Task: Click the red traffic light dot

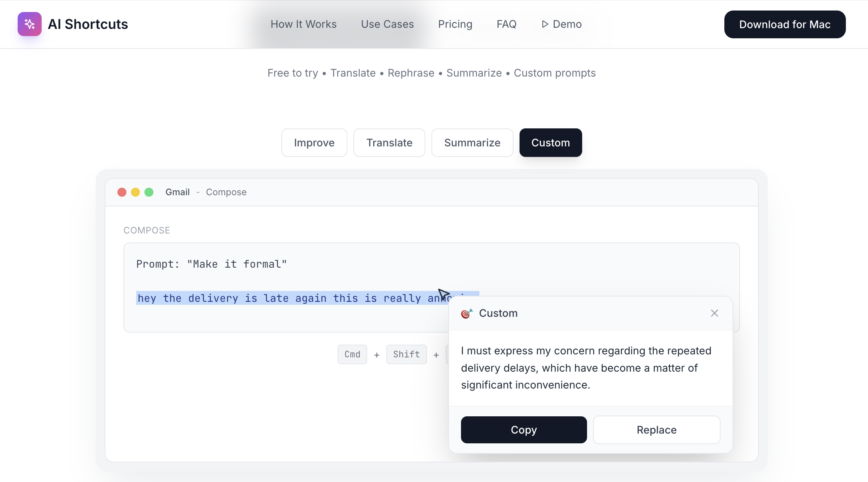Action: [122, 192]
